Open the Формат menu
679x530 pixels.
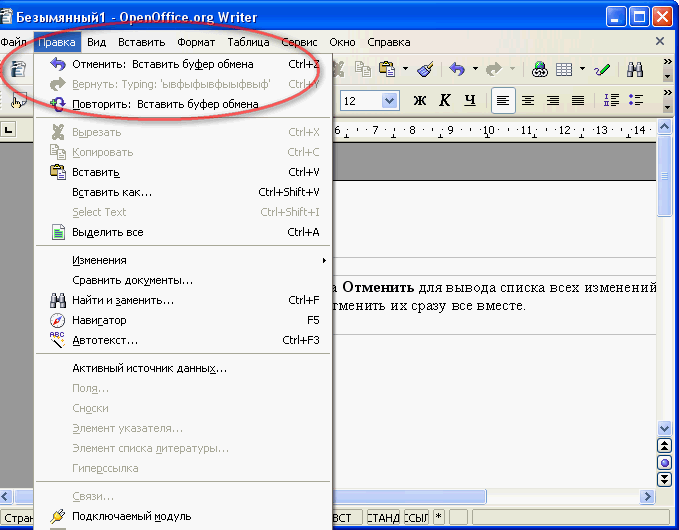196,42
